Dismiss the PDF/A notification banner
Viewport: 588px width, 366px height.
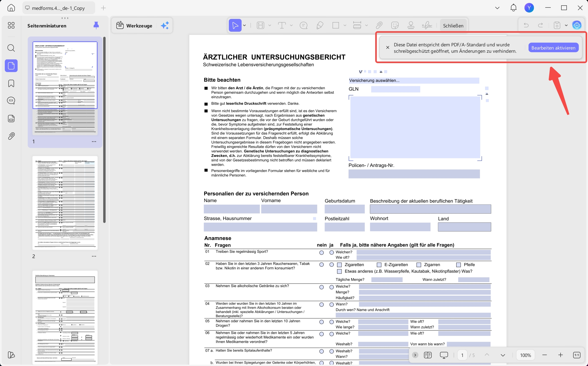(x=387, y=47)
